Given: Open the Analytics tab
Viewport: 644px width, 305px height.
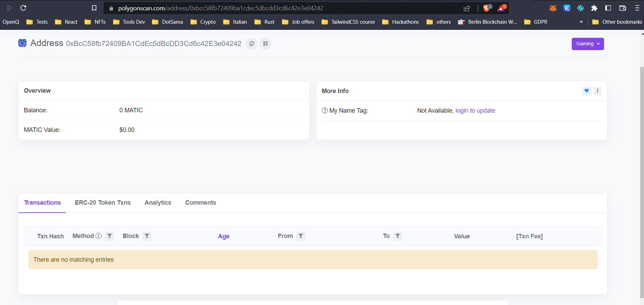Looking at the screenshot, I should click(x=158, y=203).
